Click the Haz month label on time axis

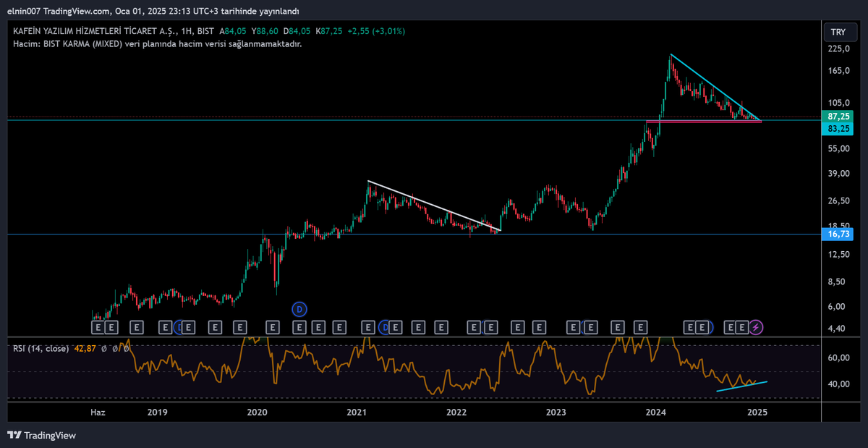[x=98, y=412]
